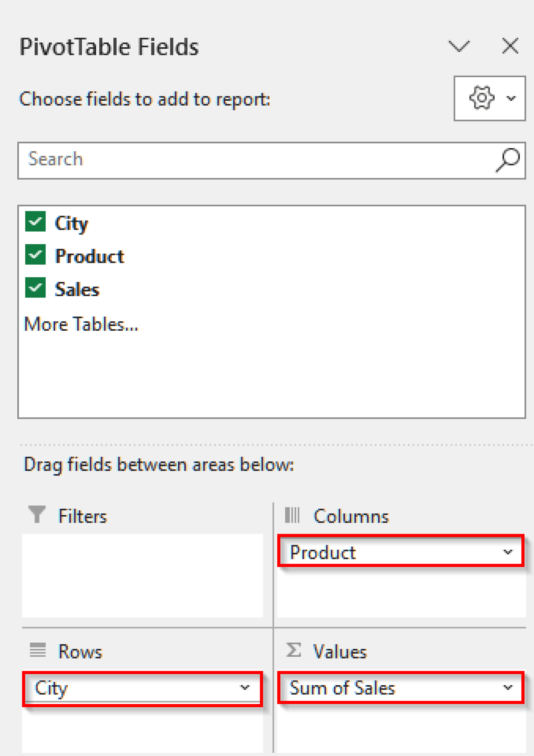
Task: Open the Product dropdown in Columns area
Action: pyautogui.click(x=507, y=552)
